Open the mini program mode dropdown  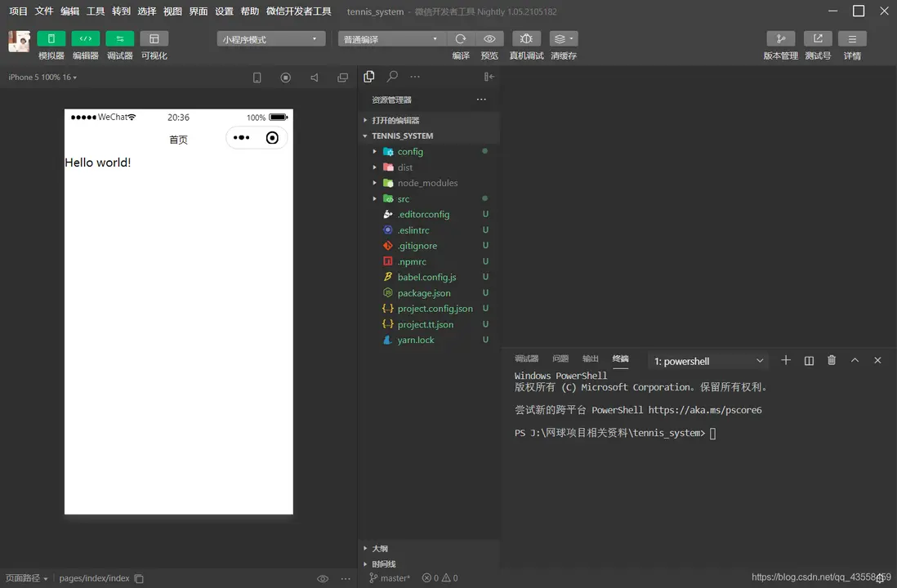tap(270, 39)
